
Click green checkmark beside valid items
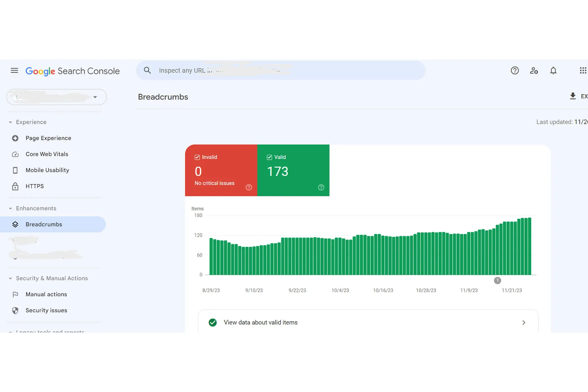[x=213, y=323]
